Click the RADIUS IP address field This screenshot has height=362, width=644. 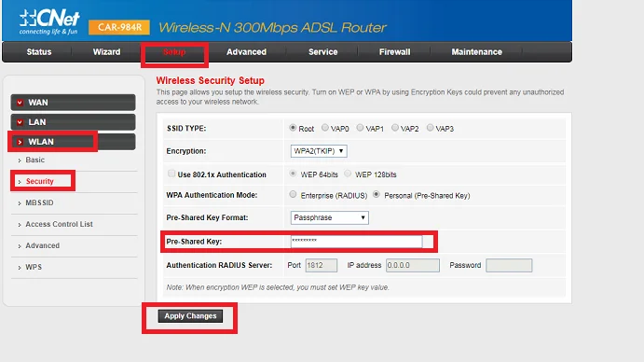[412, 265]
